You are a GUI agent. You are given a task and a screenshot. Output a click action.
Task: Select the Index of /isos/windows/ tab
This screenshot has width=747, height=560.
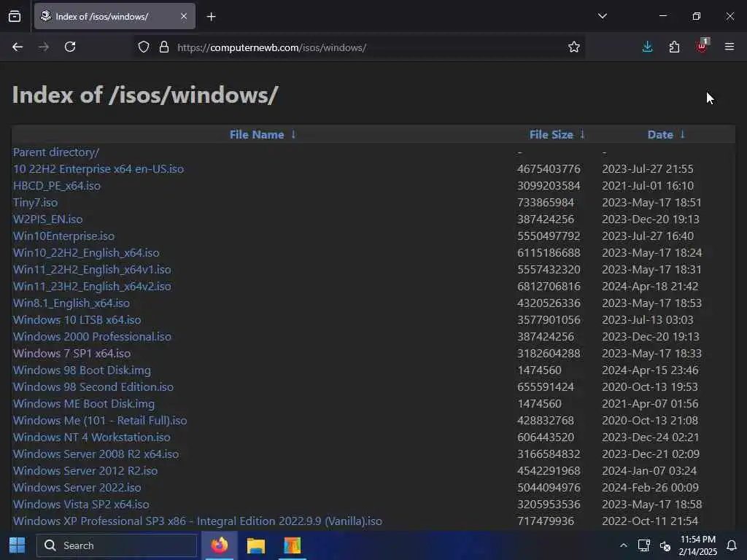click(115, 16)
